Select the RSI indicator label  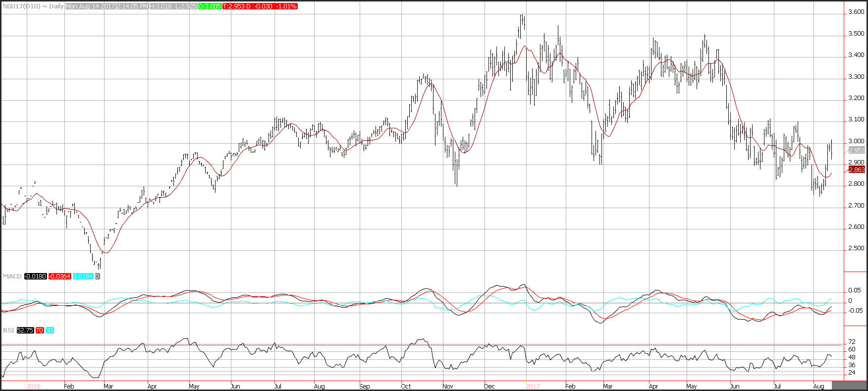pos(8,330)
